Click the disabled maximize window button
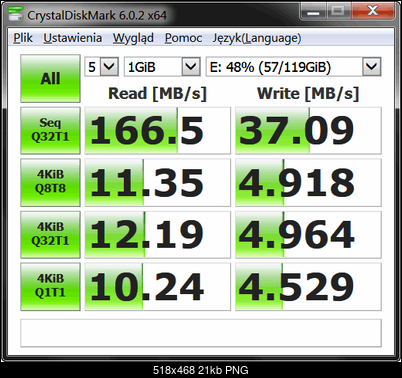The height and width of the screenshot is (378, 402). [x=338, y=11]
